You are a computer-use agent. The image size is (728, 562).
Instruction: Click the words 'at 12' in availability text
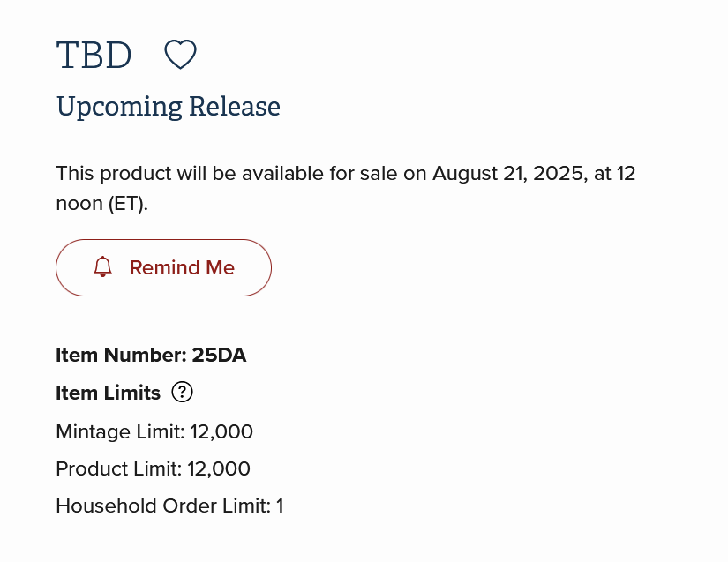[614, 174]
